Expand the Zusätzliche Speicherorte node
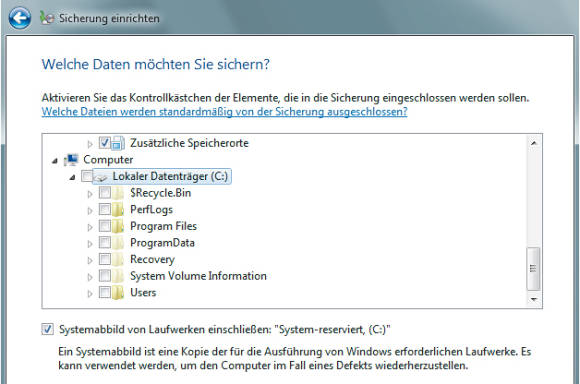 90,144
